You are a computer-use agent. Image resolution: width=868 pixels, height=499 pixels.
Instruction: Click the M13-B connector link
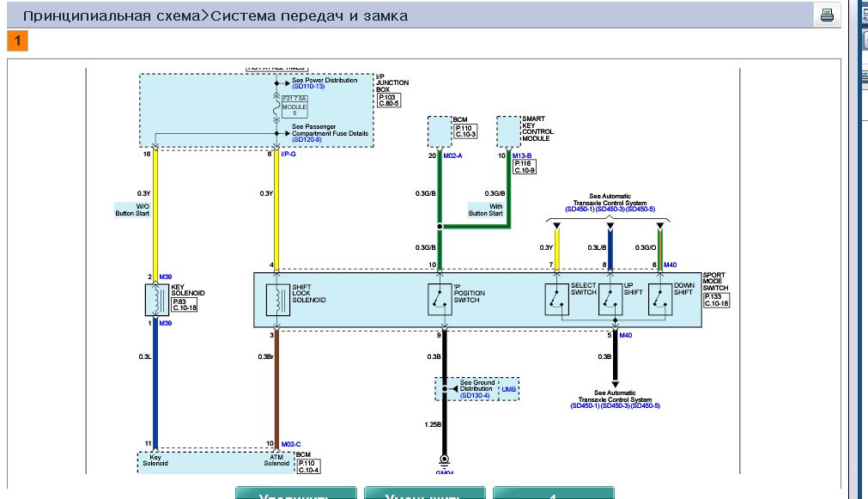(x=522, y=156)
